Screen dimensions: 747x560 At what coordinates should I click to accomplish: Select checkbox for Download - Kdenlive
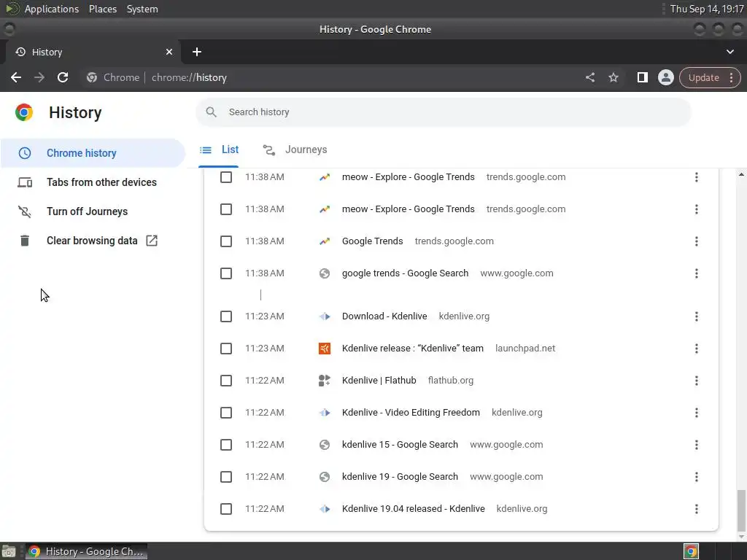(x=226, y=316)
